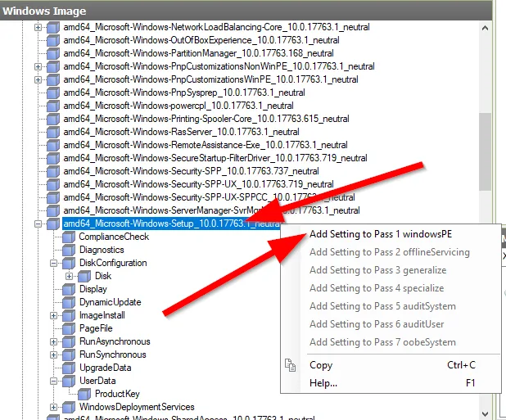This screenshot has width=506, height=420.
Task: Select the RunSynchronous tree item
Action: point(113,355)
